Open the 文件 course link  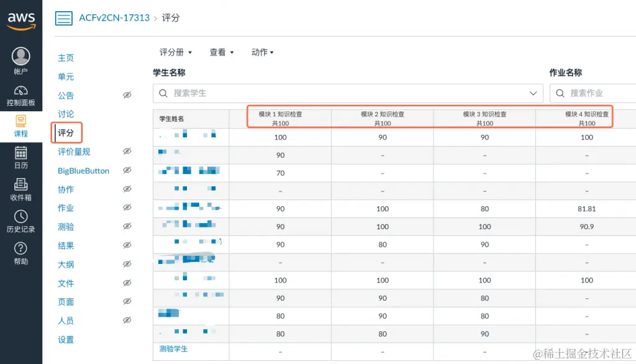66,283
